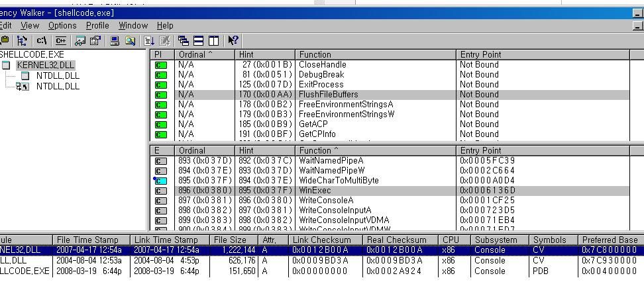This screenshot has height=282, width=644.
Task: Sort modules by CPU column header
Action: click(455, 240)
